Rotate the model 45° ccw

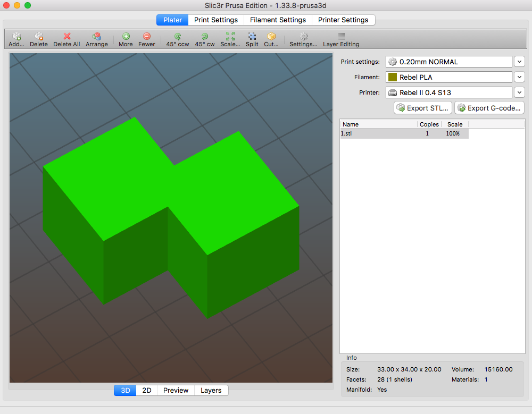click(178, 37)
